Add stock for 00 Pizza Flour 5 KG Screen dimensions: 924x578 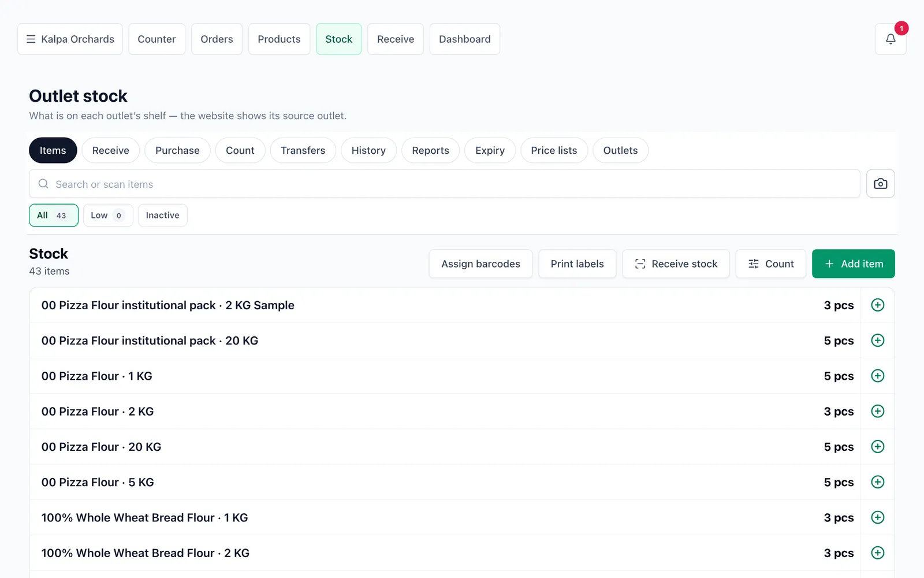click(x=878, y=482)
